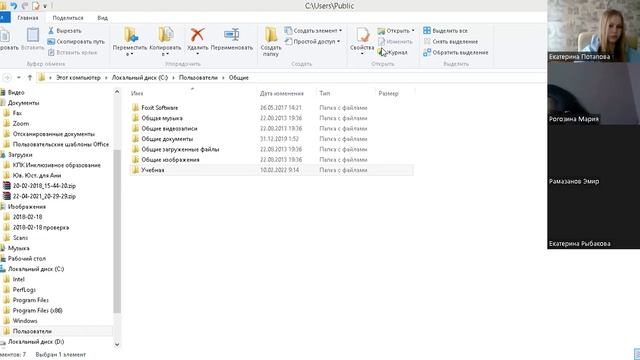The width and height of the screenshot is (640, 360).
Task: Open the Move to (Переместить в) icon
Action: pyautogui.click(x=131, y=35)
